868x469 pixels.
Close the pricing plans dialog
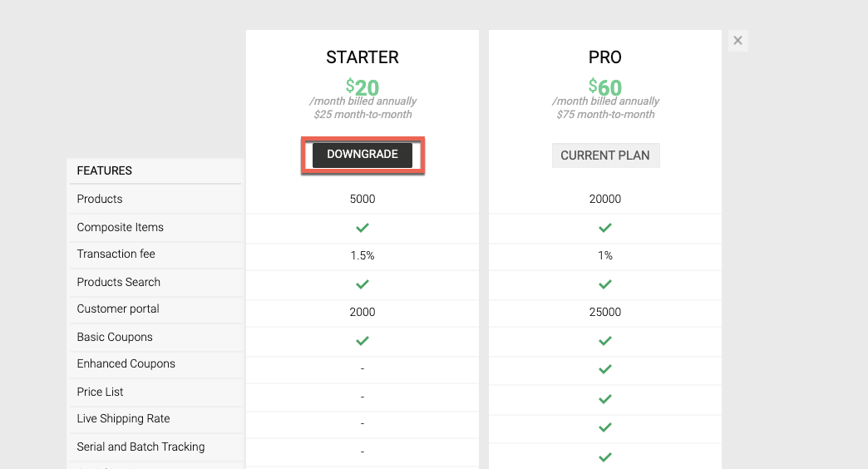(x=737, y=41)
